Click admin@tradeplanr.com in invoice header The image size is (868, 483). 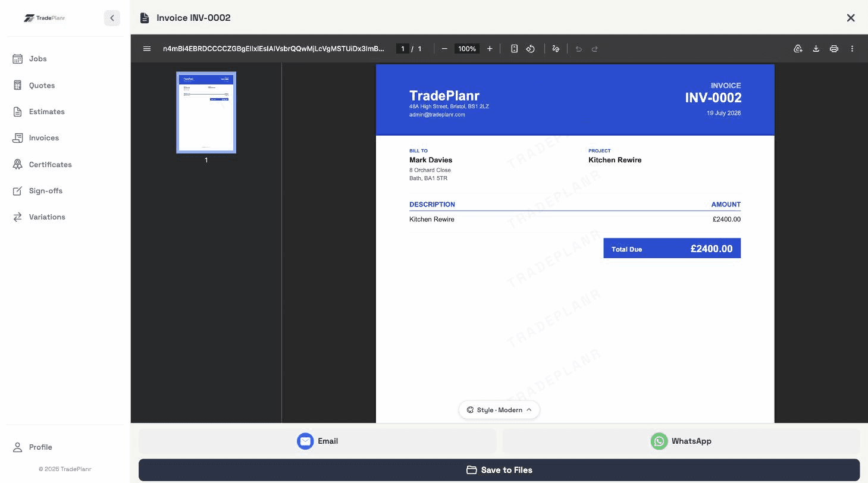tap(437, 115)
